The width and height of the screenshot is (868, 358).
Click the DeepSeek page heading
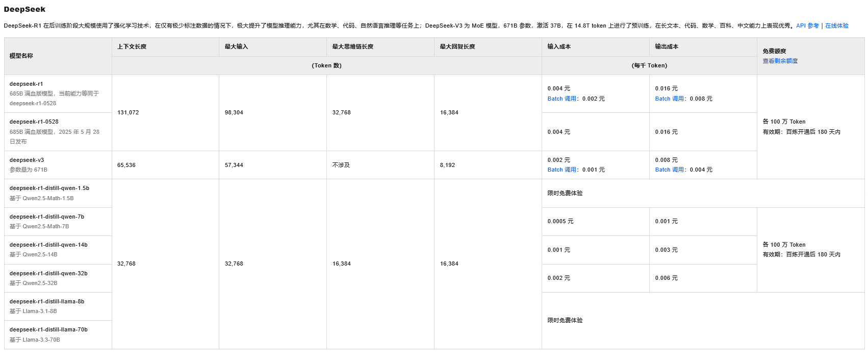point(24,9)
